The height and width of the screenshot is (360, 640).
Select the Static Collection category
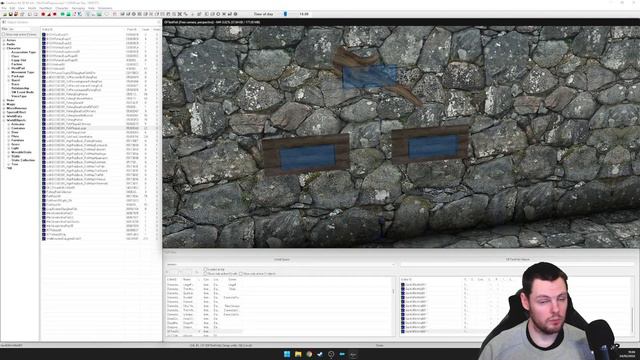tap(23, 160)
